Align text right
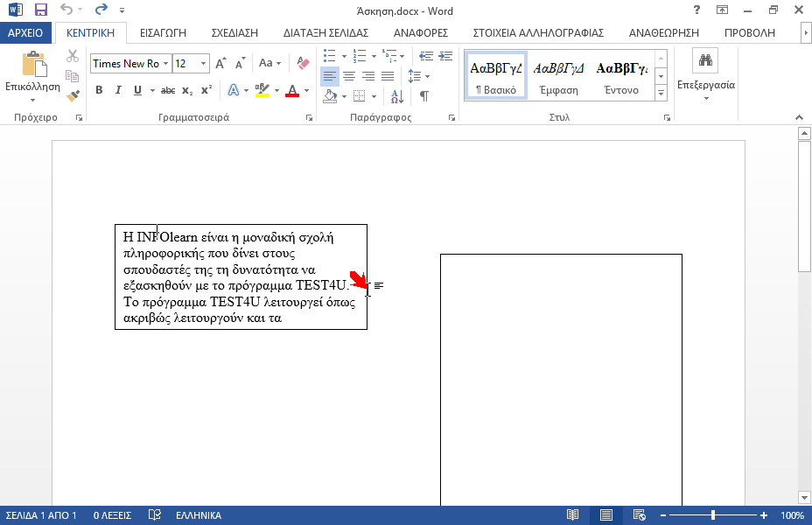 (368, 77)
